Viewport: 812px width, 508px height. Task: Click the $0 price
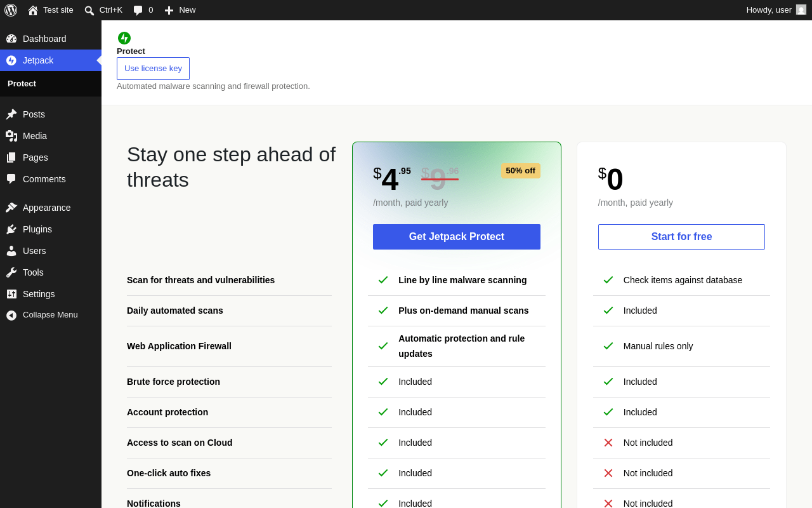[x=611, y=179]
